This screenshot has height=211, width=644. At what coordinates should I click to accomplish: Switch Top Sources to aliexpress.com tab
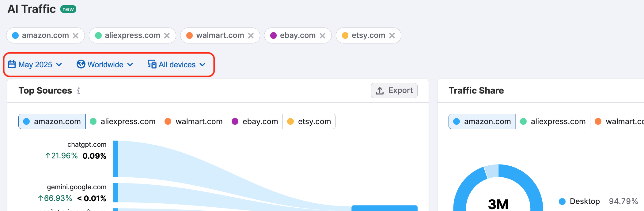123,121
